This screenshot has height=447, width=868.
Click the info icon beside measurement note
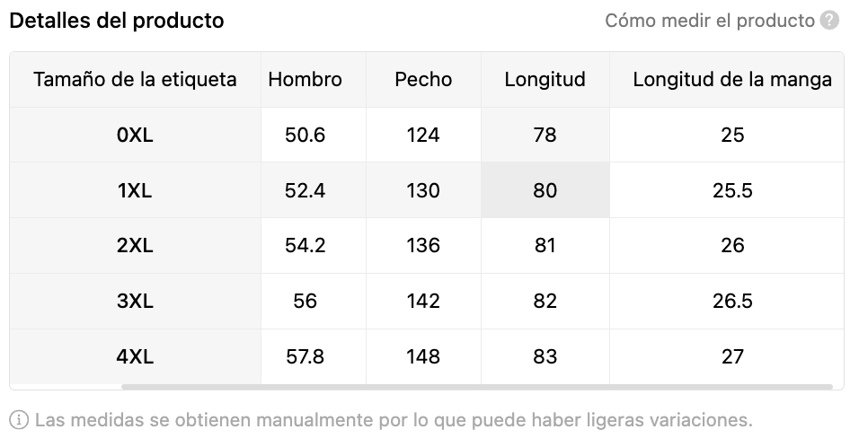(19, 420)
